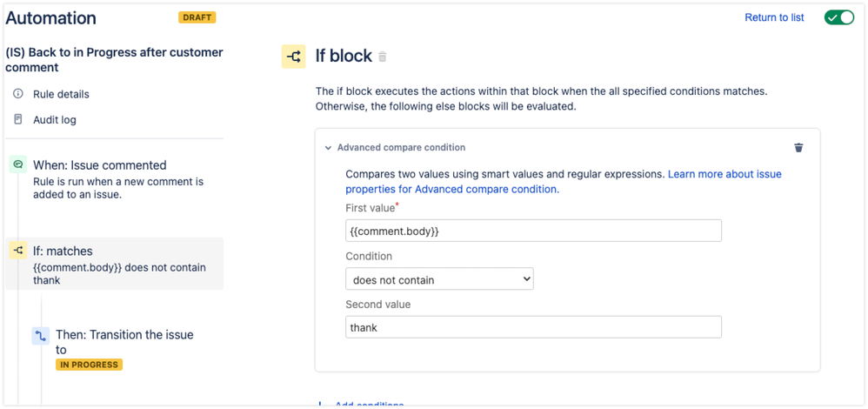Open Learn more about issue properties link
This screenshot has height=409, width=868.
click(x=564, y=181)
